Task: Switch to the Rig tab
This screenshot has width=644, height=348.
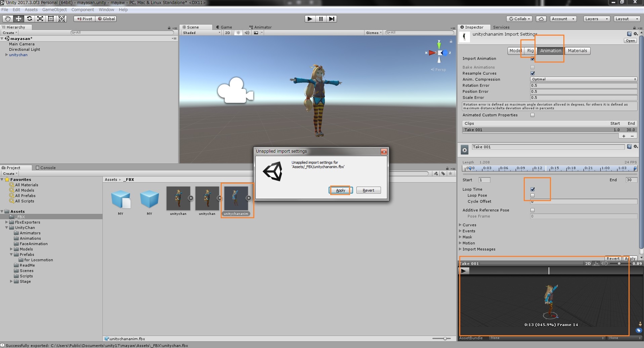Action: pyautogui.click(x=530, y=51)
